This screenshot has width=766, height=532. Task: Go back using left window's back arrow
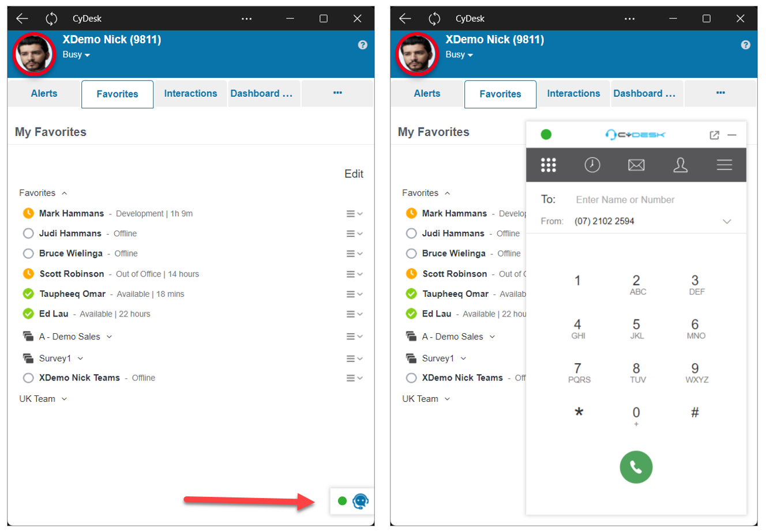point(22,18)
